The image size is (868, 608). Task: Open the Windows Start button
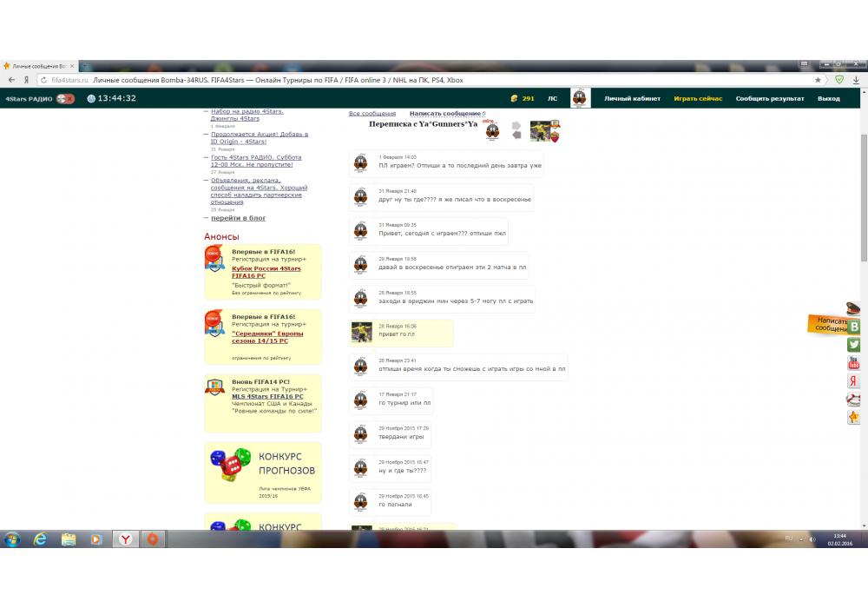pyautogui.click(x=11, y=539)
